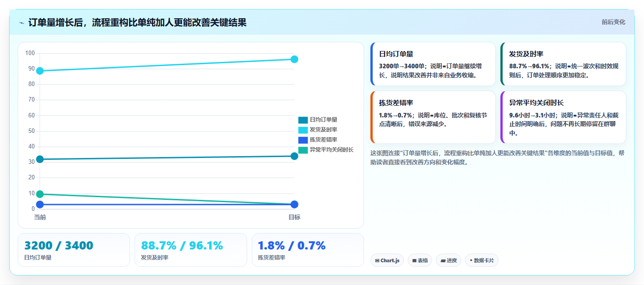Click the 日均订单量 data point at 当前

[x=40, y=159]
